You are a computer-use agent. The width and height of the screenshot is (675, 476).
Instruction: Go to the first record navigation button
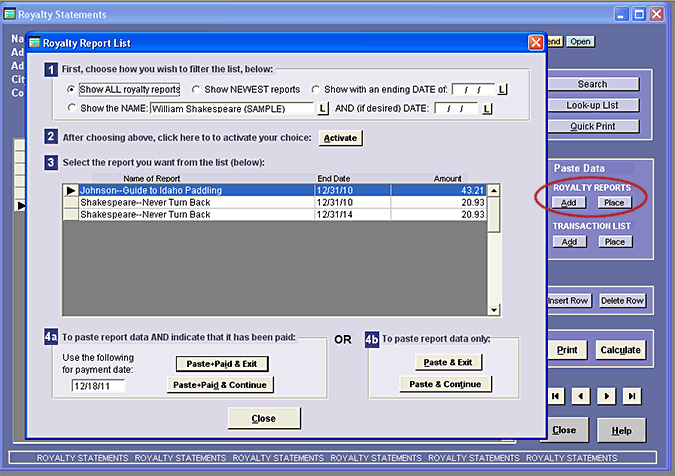click(557, 396)
